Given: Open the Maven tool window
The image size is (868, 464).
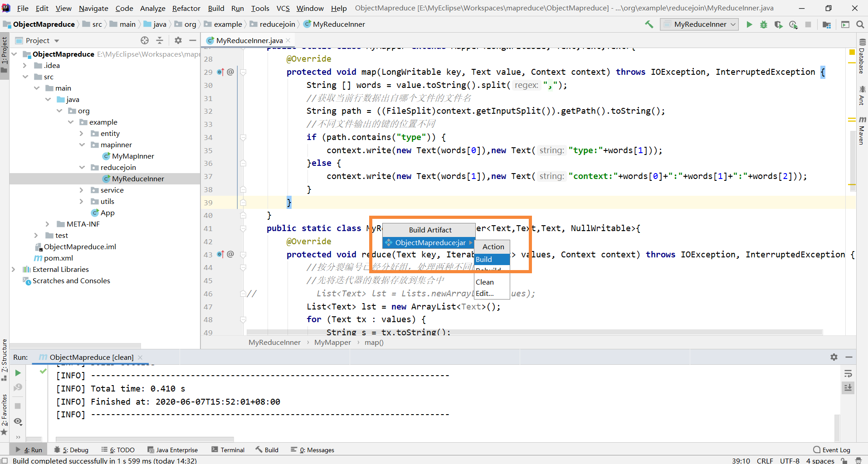Looking at the screenshot, I should tap(862, 130).
